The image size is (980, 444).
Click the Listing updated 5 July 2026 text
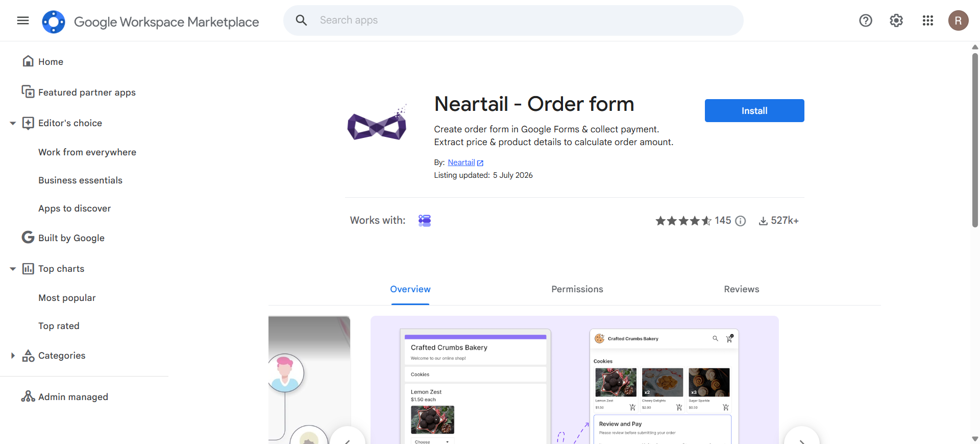coord(483,175)
